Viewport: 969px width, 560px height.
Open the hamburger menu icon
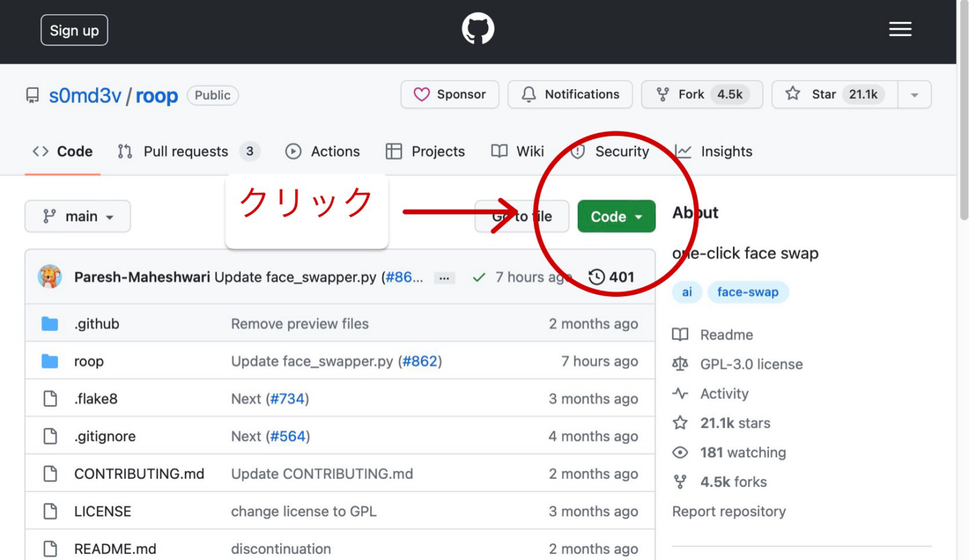coord(900,29)
